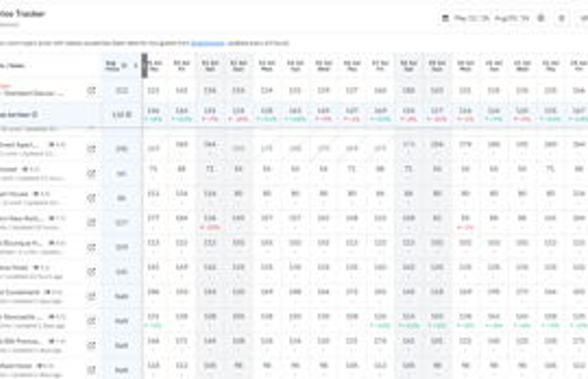588x379 pixels.
Task: Click the blue hyperlink in the description sentence
Action: (x=208, y=43)
